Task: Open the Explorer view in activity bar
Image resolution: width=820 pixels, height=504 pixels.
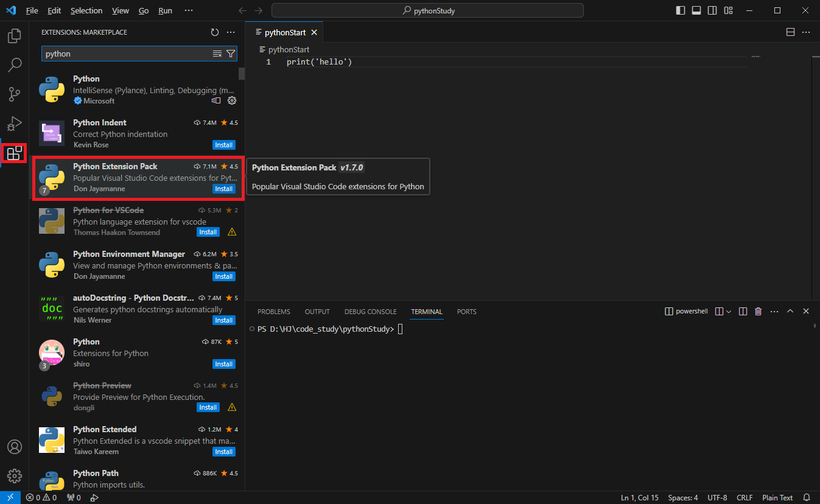Action: tap(14, 36)
